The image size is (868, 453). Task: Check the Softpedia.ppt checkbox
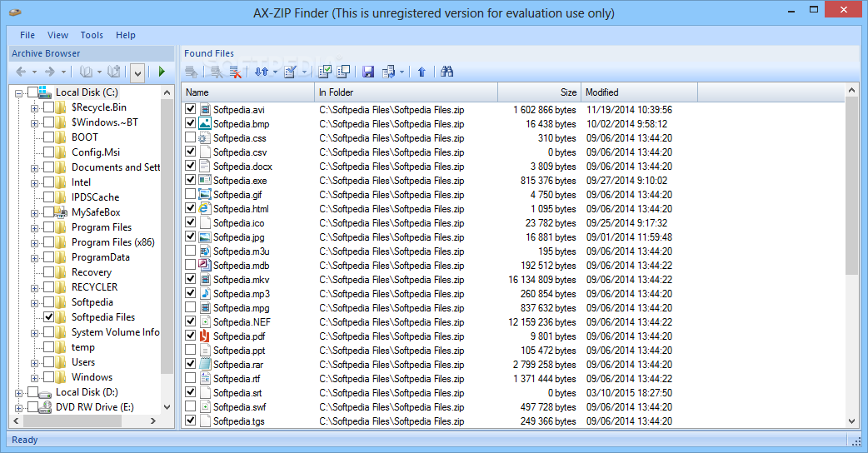(x=191, y=350)
